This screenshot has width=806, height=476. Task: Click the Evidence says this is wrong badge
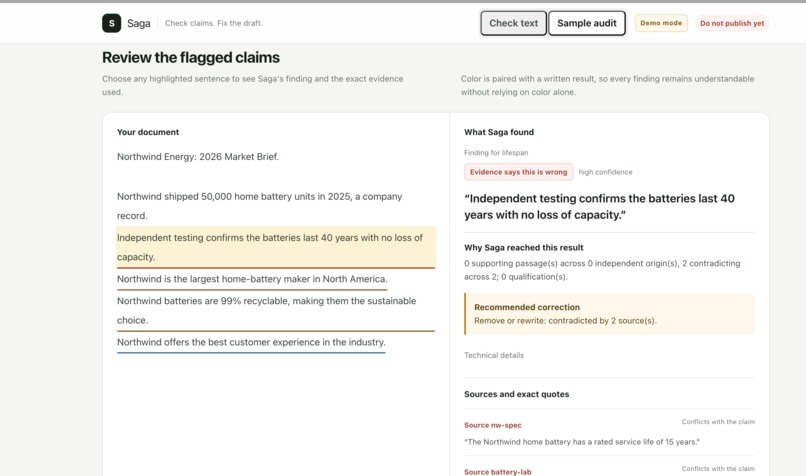point(518,172)
